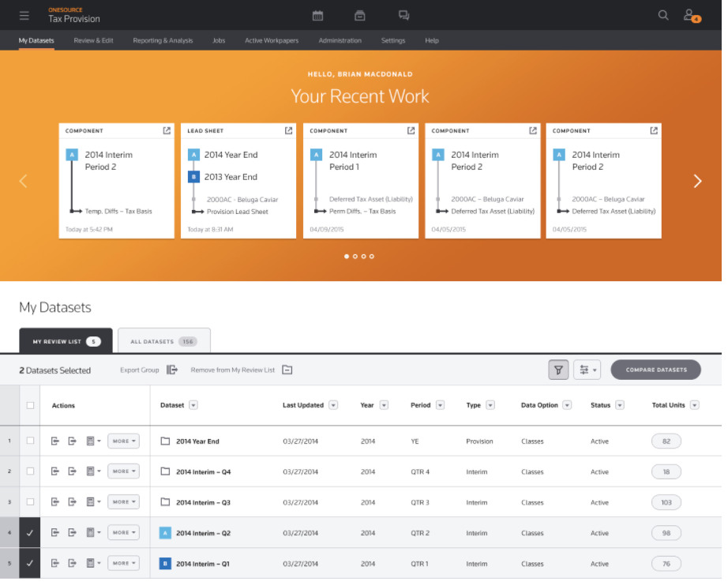The width and height of the screenshot is (728, 582).
Task: Uncheck the selected 2014 Interim – Q2 row
Action: click(x=30, y=532)
